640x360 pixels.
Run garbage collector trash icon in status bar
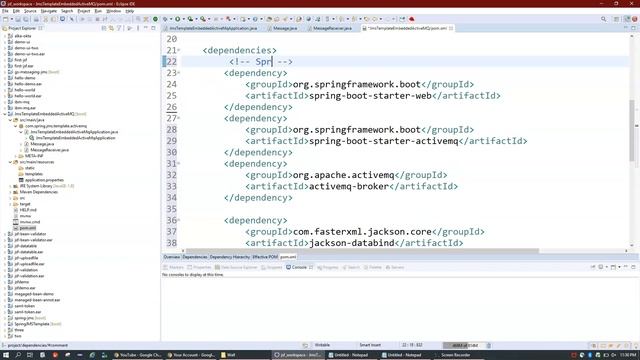point(489,345)
